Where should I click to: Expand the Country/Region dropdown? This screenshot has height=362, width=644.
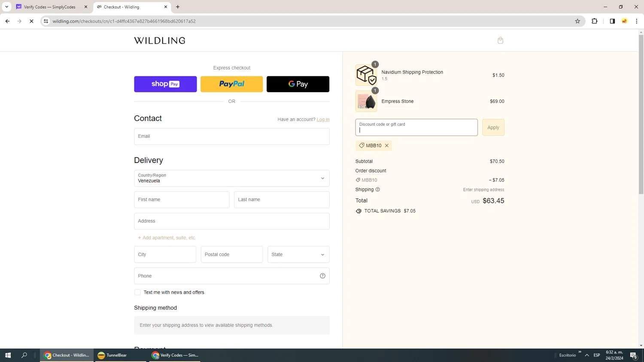232,178
